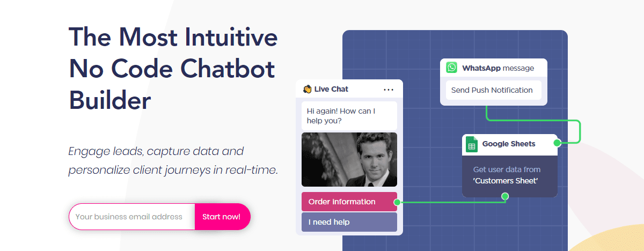Click the green connector dot beside Order information
Screen dimensions: 644x251
click(397, 202)
